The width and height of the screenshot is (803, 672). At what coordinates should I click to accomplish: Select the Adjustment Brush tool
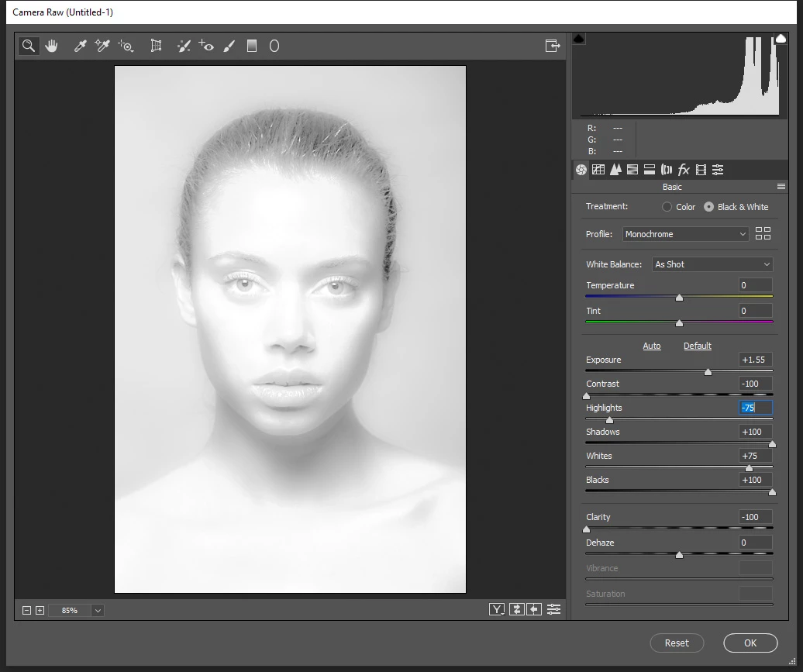[x=229, y=46]
